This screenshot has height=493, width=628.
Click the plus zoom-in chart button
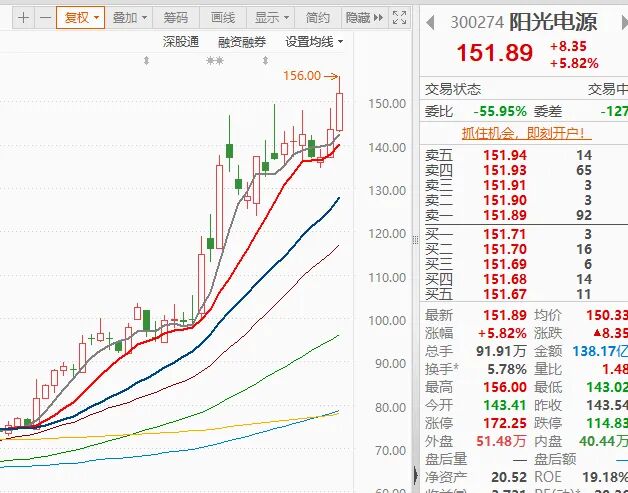[23, 18]
